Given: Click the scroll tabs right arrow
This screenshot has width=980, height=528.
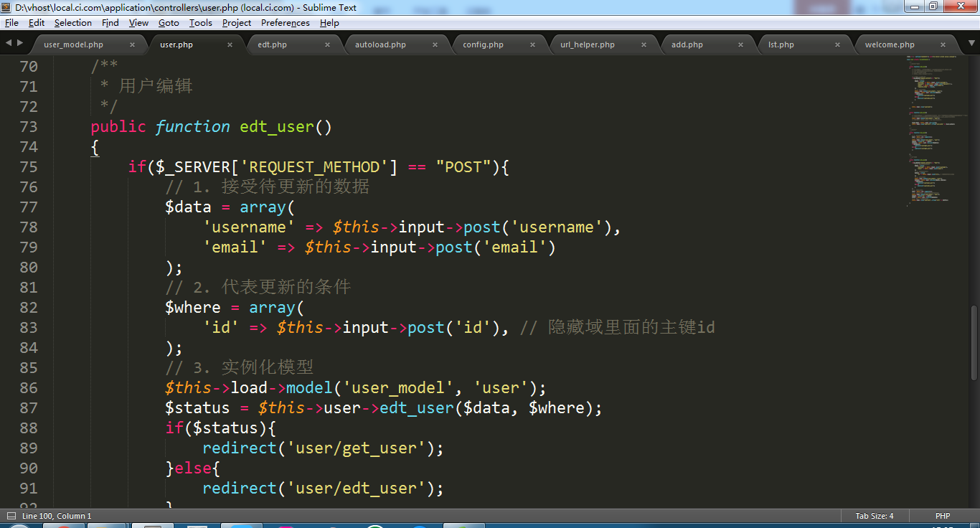Looking at the screenshot, I should pyautogui.click(x=19, y=43).
